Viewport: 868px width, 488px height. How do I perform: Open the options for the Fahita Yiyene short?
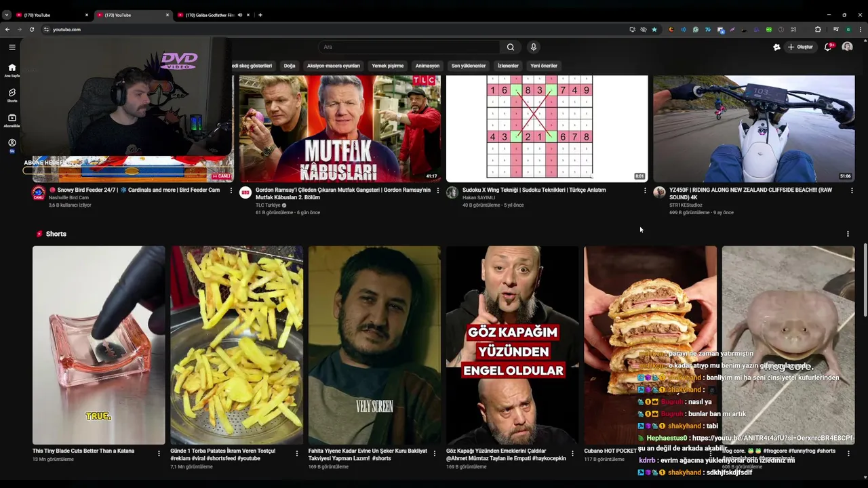tap(435, 453)
